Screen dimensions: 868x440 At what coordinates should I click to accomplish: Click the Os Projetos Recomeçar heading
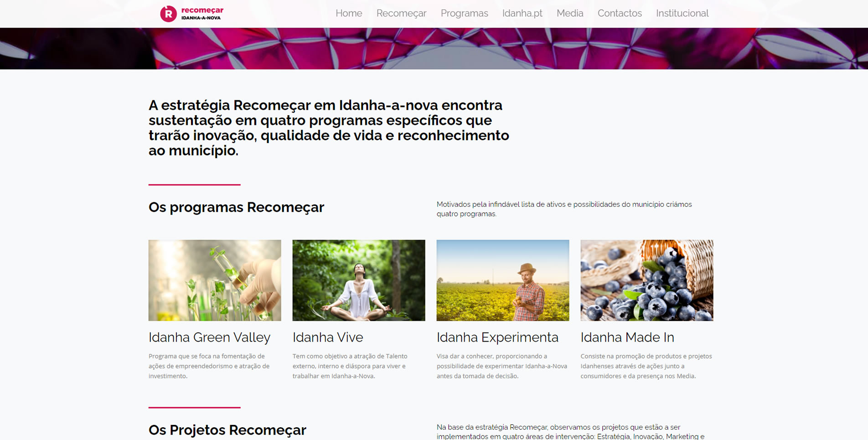[227, 430]
